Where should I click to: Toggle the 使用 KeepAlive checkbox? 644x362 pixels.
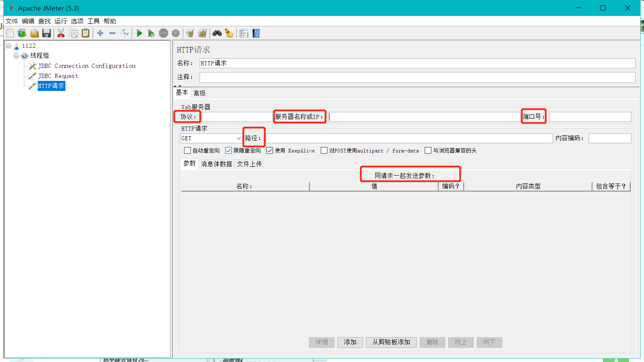tap(270, 150)
